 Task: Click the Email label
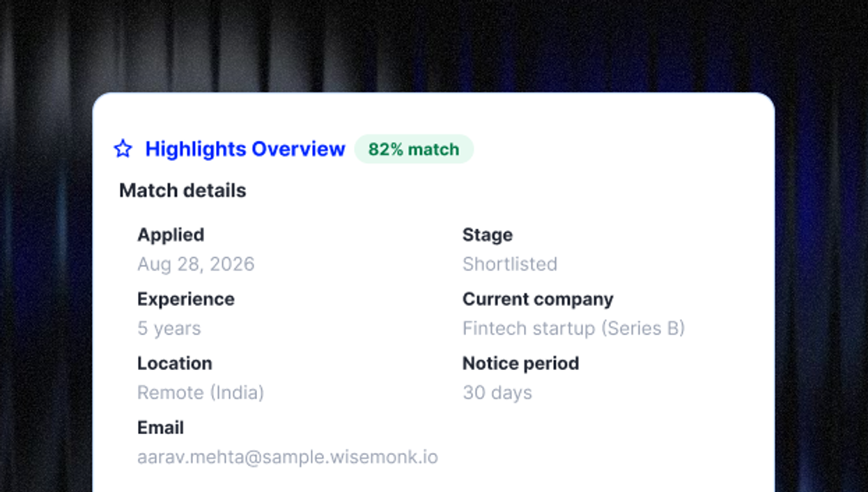(x=161, y=427)
